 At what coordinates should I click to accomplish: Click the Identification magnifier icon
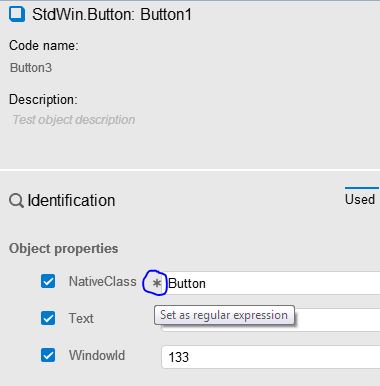tap(16, 201)
